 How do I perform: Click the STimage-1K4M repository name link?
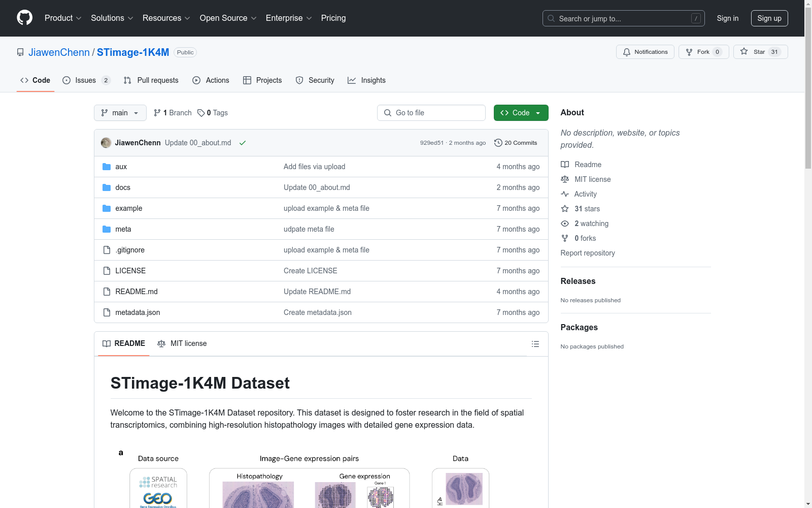pos(133,52)
